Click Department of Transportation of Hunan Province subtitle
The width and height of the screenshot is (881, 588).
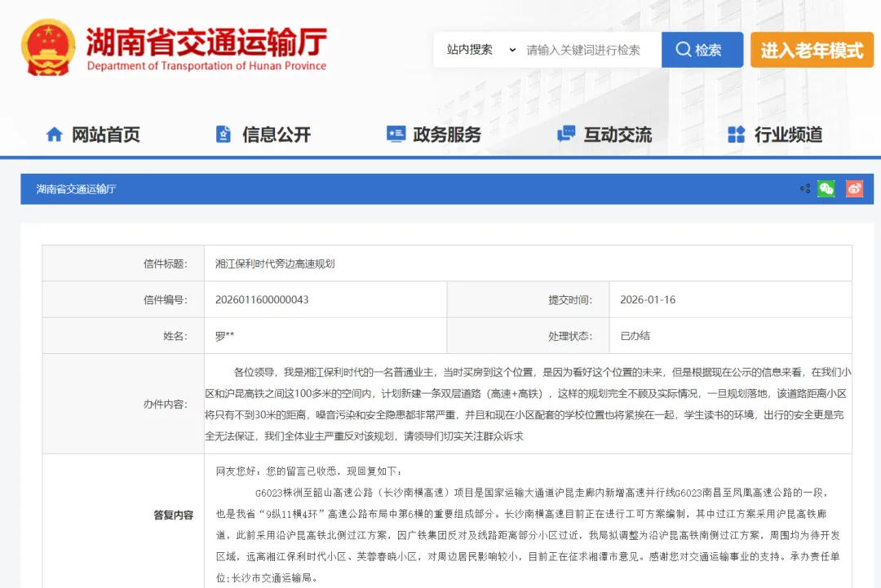point(206,66)
